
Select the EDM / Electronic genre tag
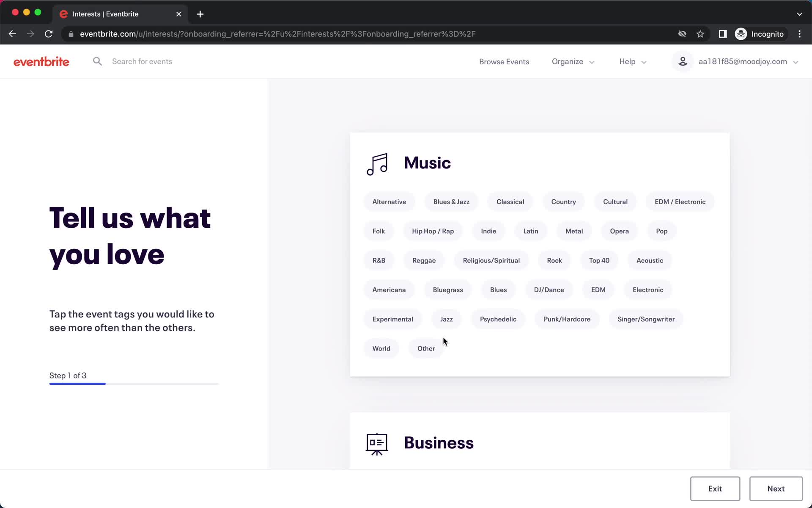point(680,202)
